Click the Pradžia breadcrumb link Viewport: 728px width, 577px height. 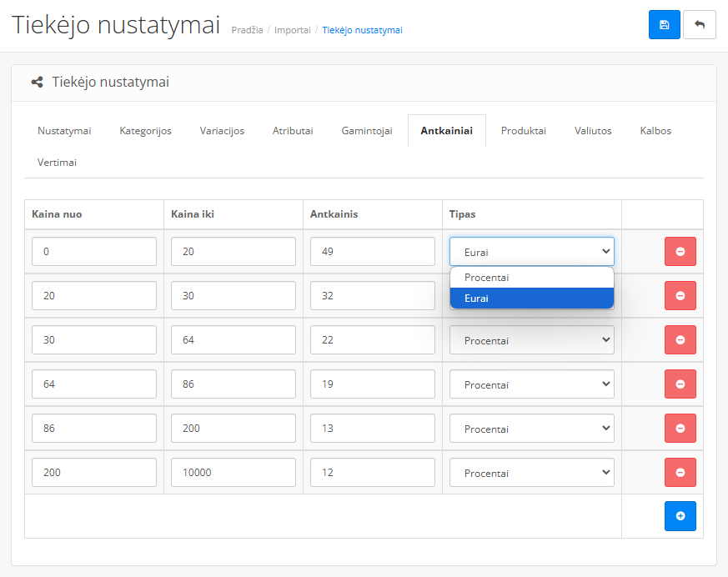(x=247, y=30)
